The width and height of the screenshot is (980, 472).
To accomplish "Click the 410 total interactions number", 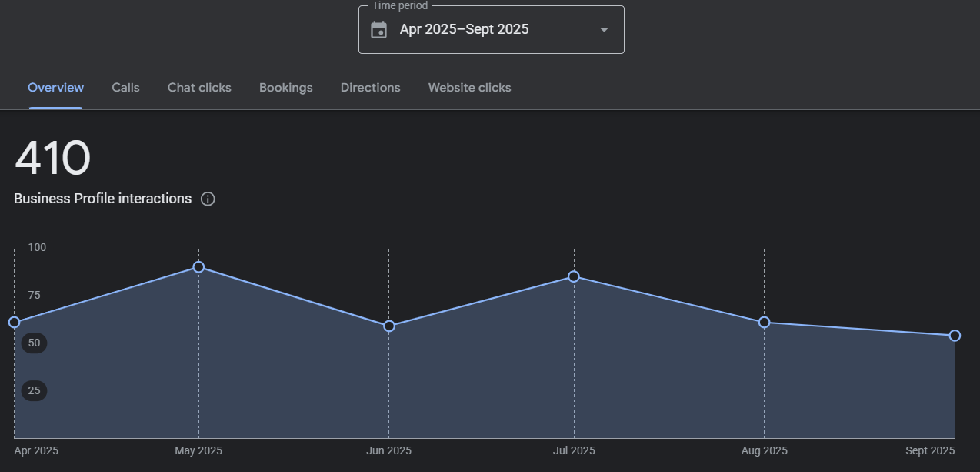I will 52,159.
